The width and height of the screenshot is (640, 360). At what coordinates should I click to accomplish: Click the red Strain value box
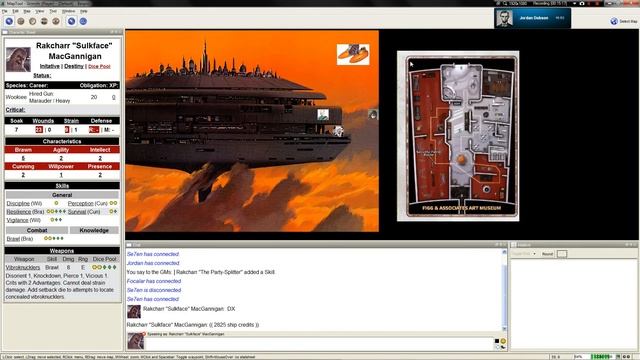coord(67,130)
